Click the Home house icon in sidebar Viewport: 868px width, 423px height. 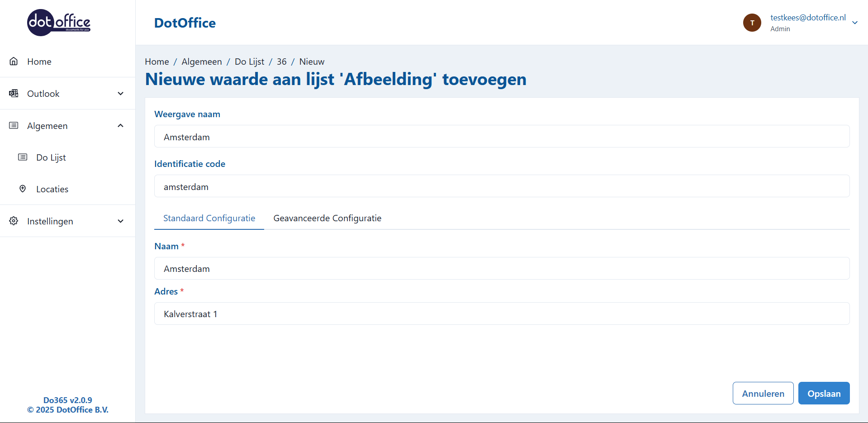click(x=14, y=62)
